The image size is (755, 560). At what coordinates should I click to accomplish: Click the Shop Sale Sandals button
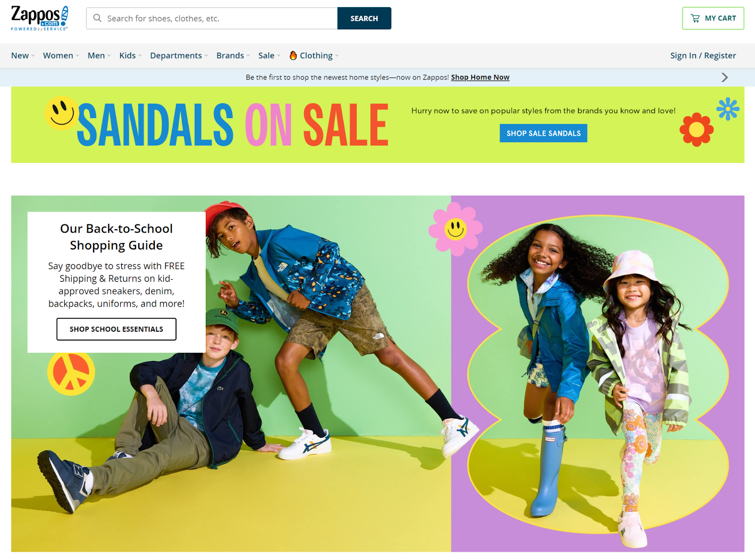544,134
